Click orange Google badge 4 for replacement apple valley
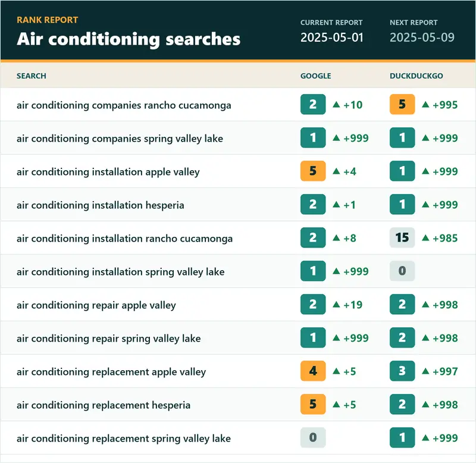The height and width of the screenshot is (463, 476). (x=313, y=371)
